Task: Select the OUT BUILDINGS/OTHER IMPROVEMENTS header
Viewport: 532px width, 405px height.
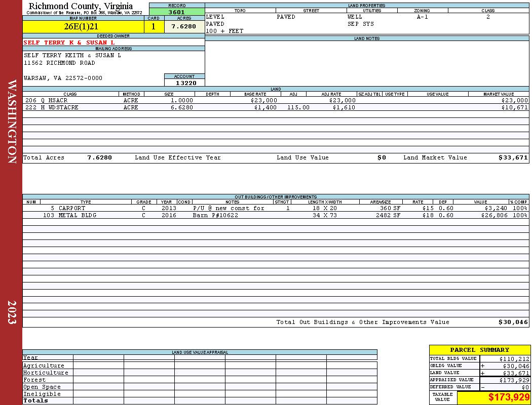Action: pyautogui.click(x=276, y=196)
